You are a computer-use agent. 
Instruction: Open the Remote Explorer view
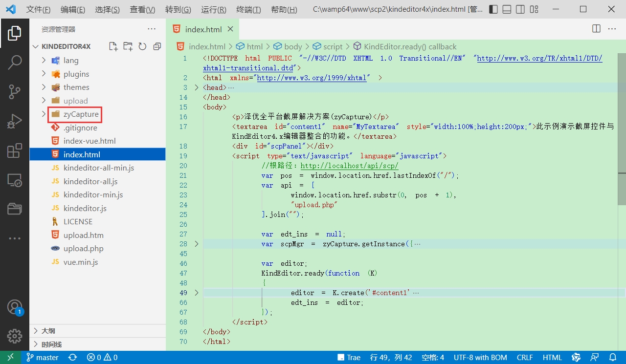[15, 180]
